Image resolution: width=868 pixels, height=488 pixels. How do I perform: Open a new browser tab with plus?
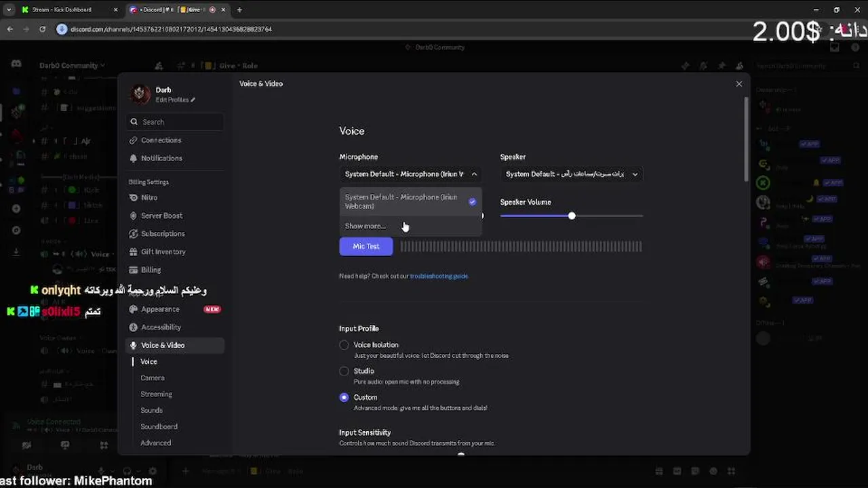(x=239, y=9)
